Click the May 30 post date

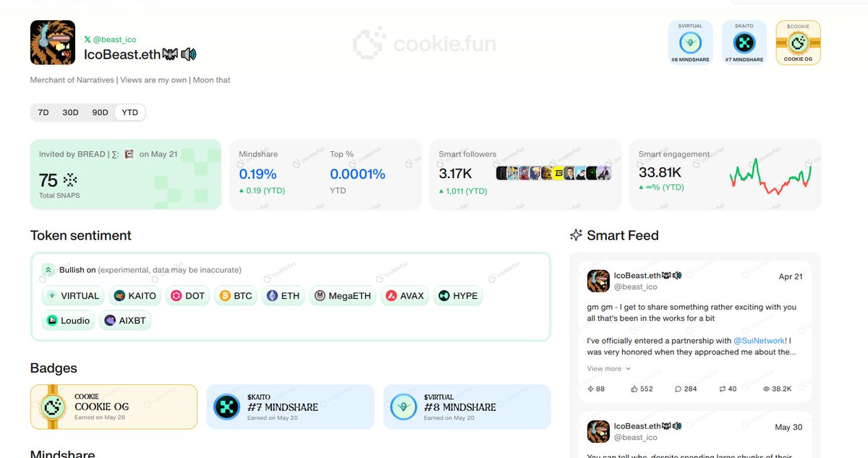[788, 427]
